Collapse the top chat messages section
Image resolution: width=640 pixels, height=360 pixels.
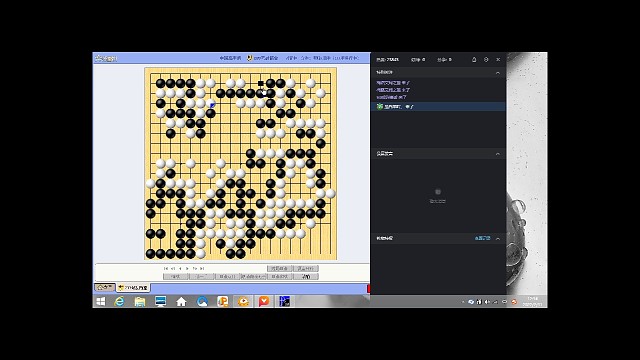(498, 73)
